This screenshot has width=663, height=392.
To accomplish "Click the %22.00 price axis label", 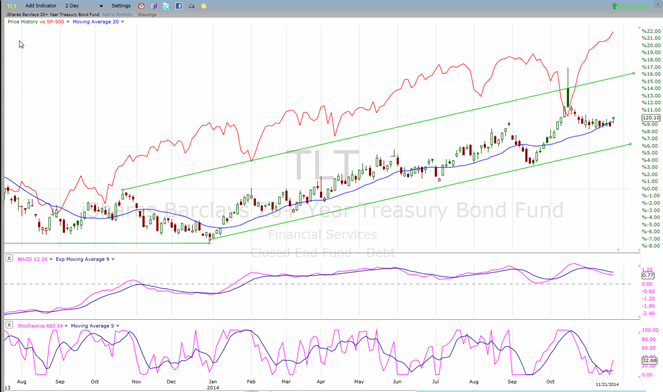I will tap(651, 31).
